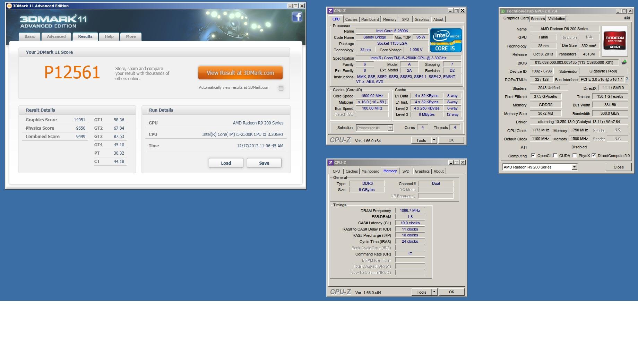The height and width of the screenshot is (364, 638).
Task: Open the Facebook share icon in 3DMark
Action: pos(297,17)
